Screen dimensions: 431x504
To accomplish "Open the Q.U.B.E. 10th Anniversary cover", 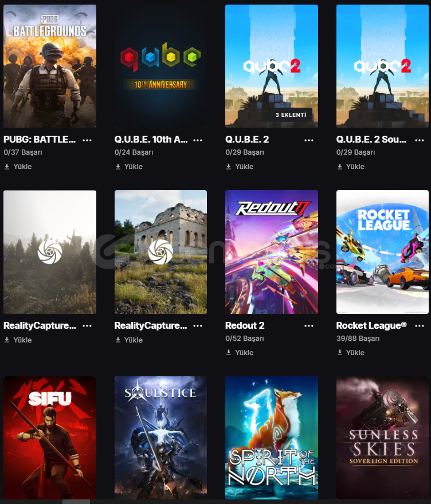I will (x=160, y=66).
